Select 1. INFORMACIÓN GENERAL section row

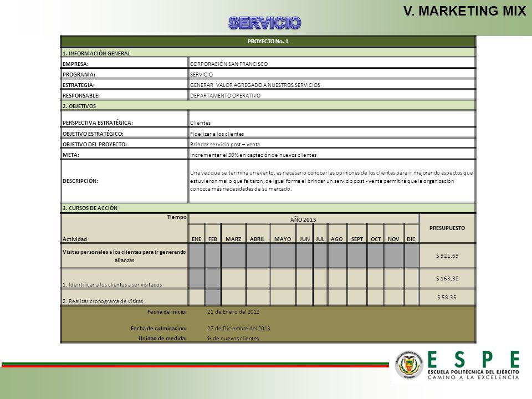(x=268, y=53)
